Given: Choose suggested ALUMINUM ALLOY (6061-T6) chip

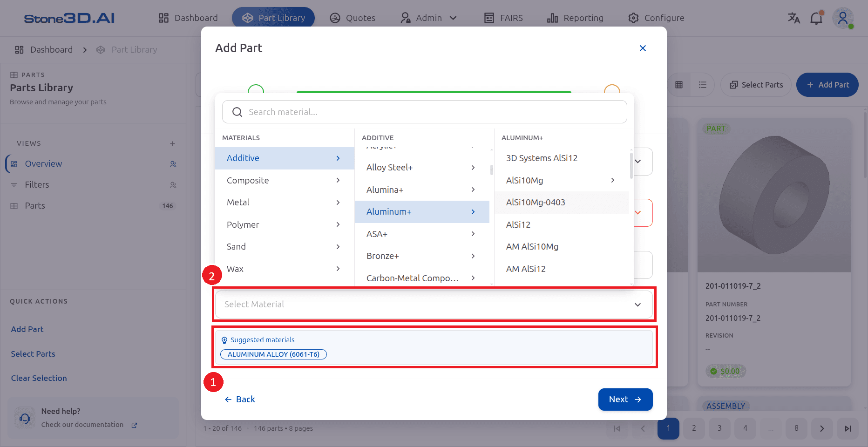Looking at the screenshot, I should [x=273, y=354].
